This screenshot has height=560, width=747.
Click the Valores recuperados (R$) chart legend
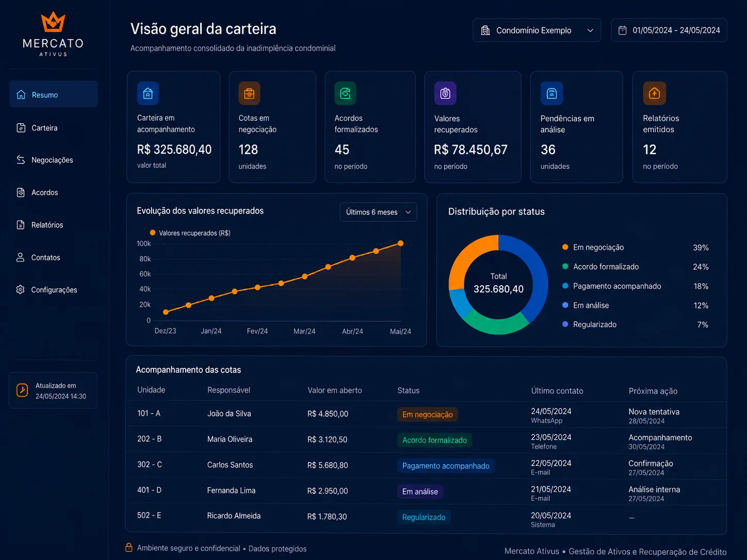(190, 233)
